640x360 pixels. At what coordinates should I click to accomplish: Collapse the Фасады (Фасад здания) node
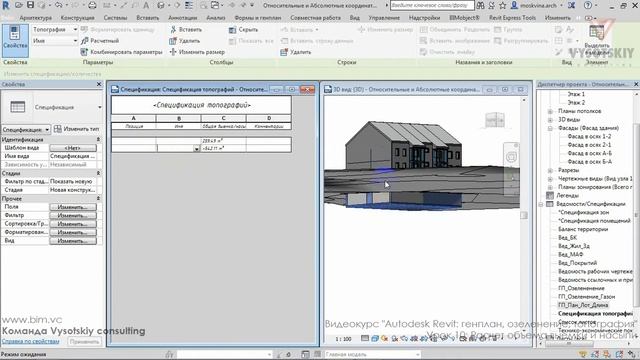pos(550,128)
